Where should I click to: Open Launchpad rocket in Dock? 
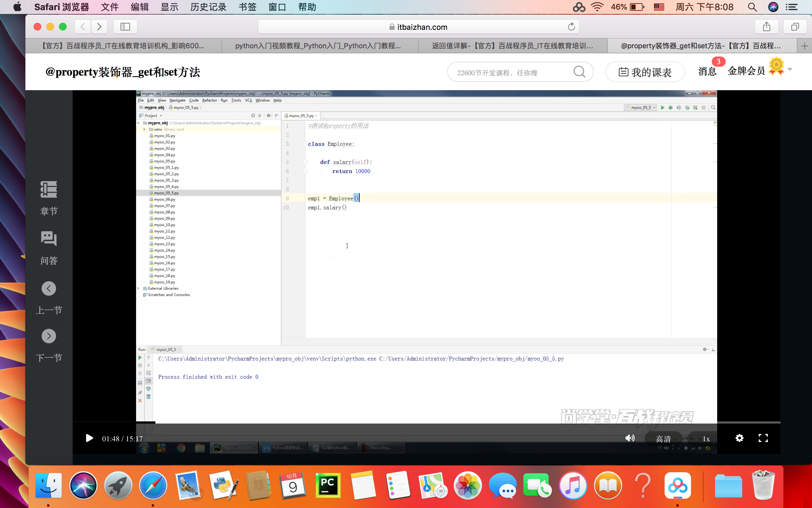(x=118, y=485)
